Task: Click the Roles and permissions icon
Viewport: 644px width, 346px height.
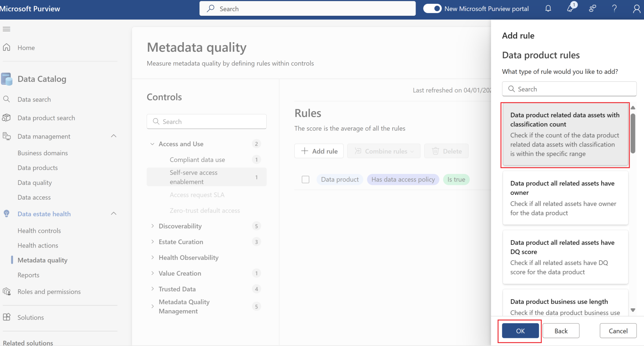Action: point(7,291)
